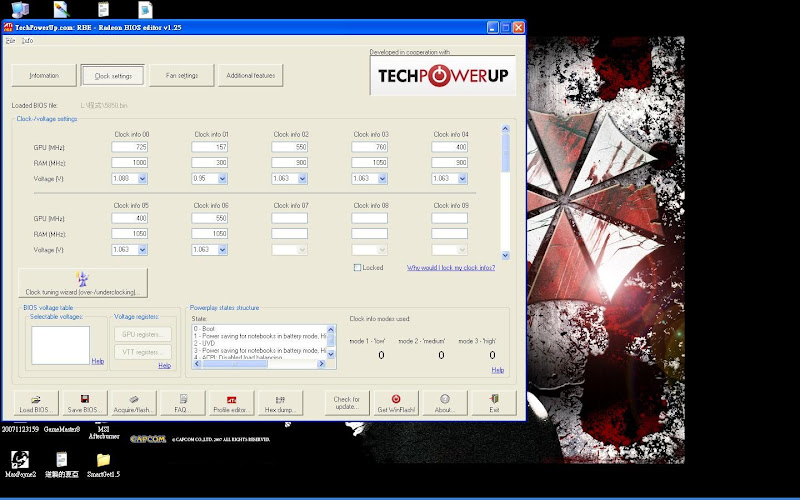Select the notepad file icon at top of desktop
800x500 pixels.
click(x=104, y=9)
